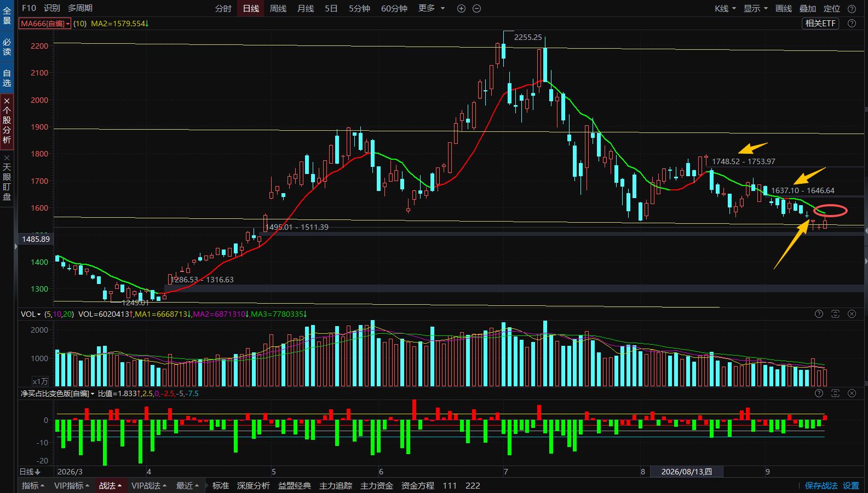
Task: Zoom in the chart with the plus icon
Action: pyautogui.click(x=461, y=8)
